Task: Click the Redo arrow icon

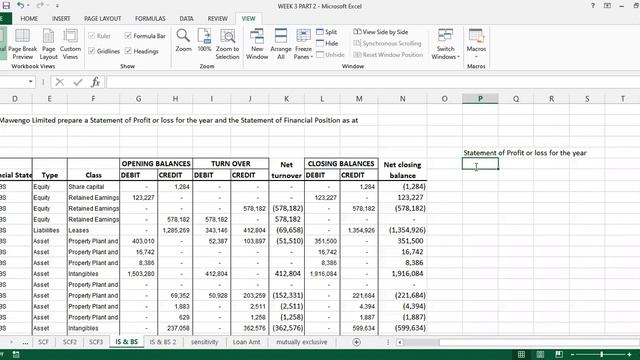Action: [x=40, y=6]
